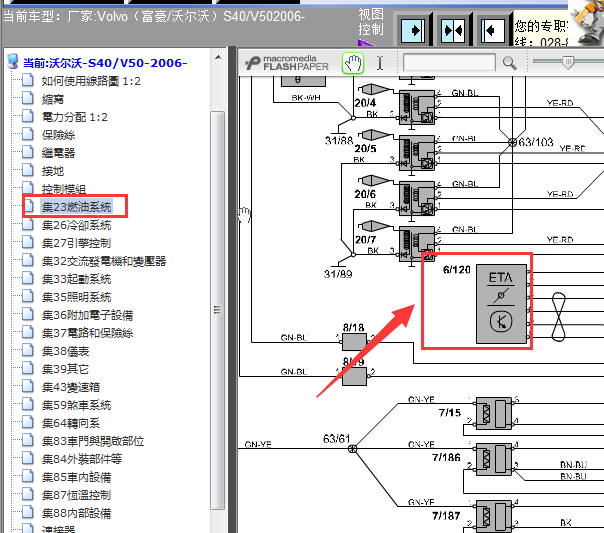Open the 縮寫 tree item
This screenshot has width=604, height=533.
pos(52,99)
